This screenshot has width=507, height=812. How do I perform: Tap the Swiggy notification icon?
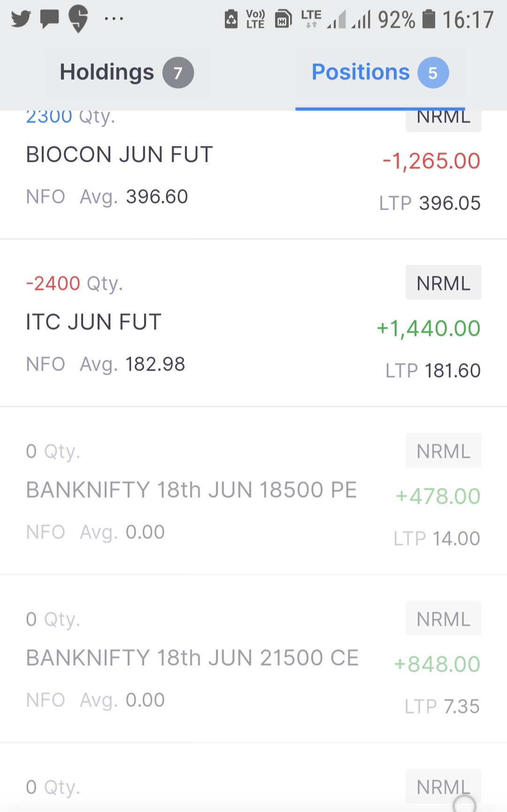tap(78, 19)
